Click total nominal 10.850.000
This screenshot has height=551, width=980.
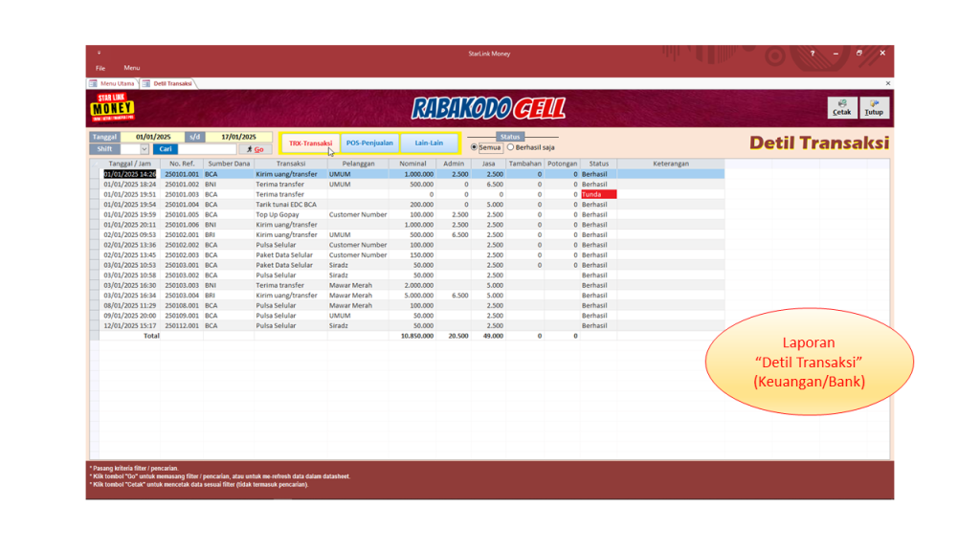pyautogui.click(x=412, y=336)
